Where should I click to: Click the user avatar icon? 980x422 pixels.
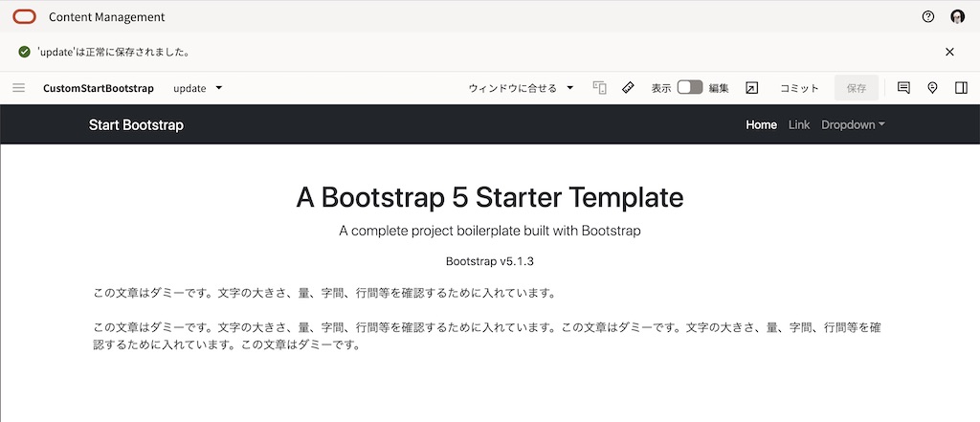click(957, 16)
